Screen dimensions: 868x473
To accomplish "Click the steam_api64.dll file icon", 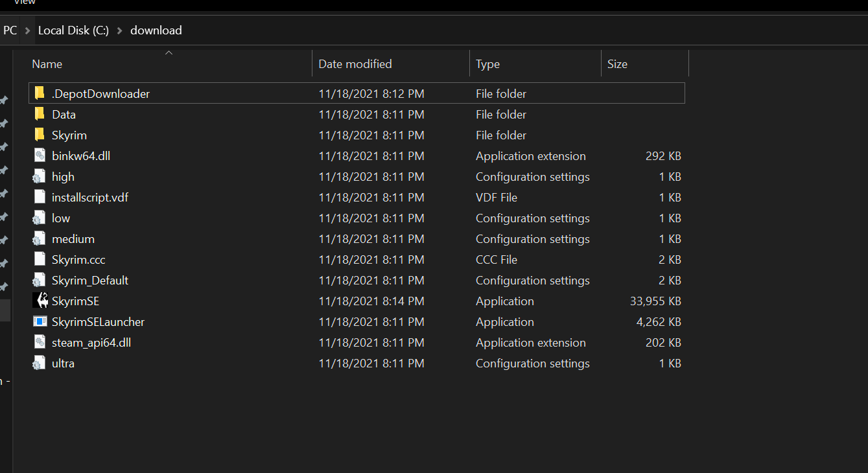I will (x=40, y=342).
